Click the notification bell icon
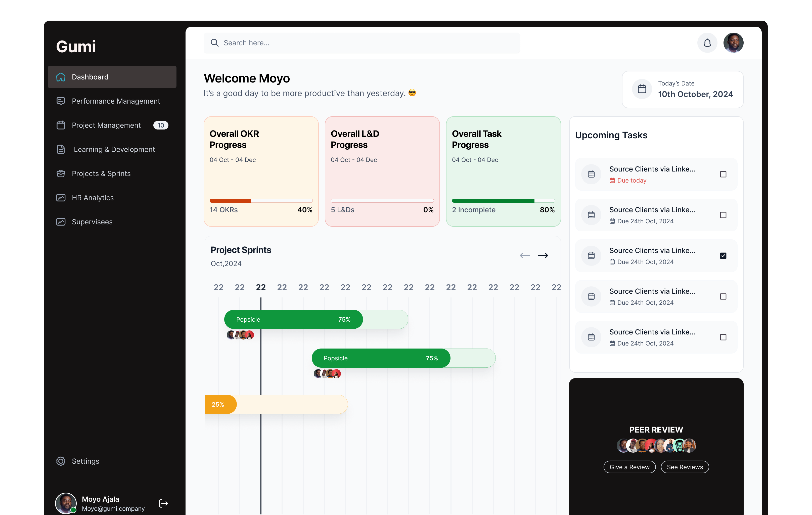 click(707, 43)
